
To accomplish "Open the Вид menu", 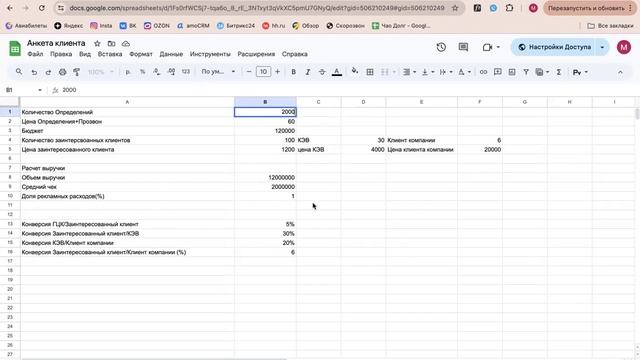I will coord(85,54).
